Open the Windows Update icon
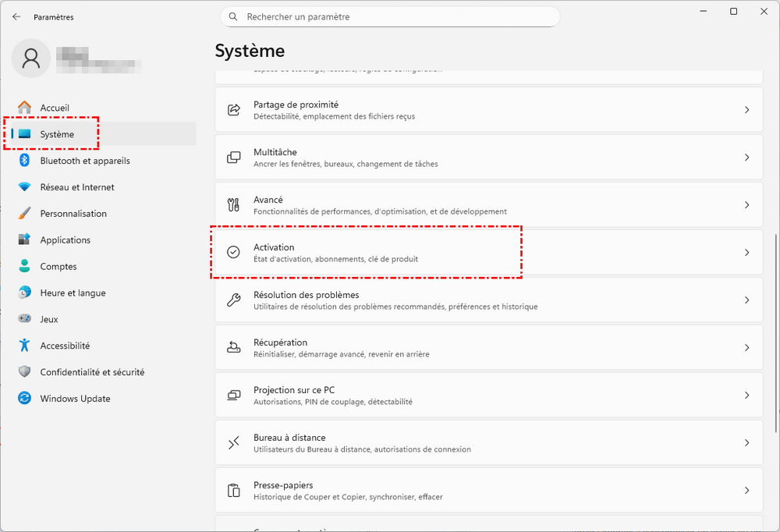 25,399
